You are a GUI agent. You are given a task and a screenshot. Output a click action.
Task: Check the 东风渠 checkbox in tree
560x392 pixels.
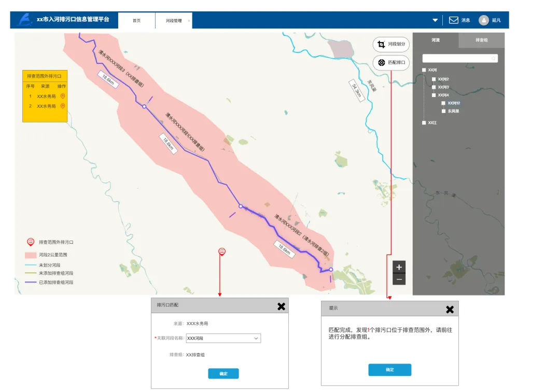pos(443,111)
